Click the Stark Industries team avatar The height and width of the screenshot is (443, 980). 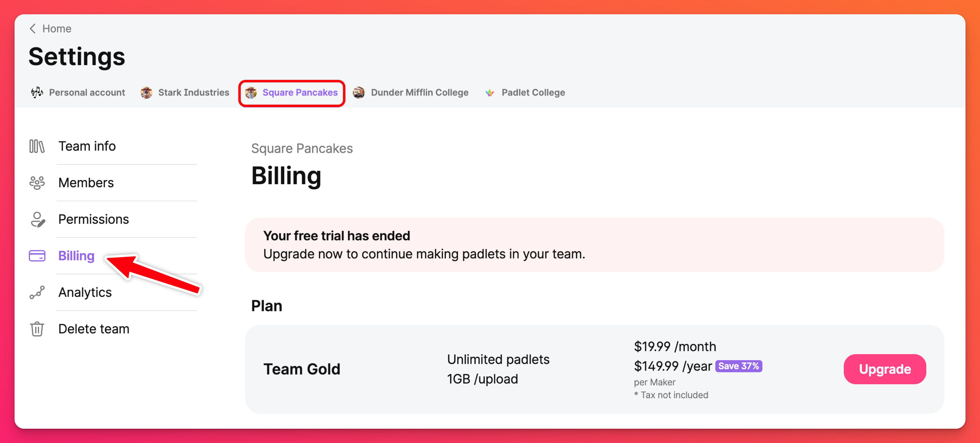click(x=147, y=93)
